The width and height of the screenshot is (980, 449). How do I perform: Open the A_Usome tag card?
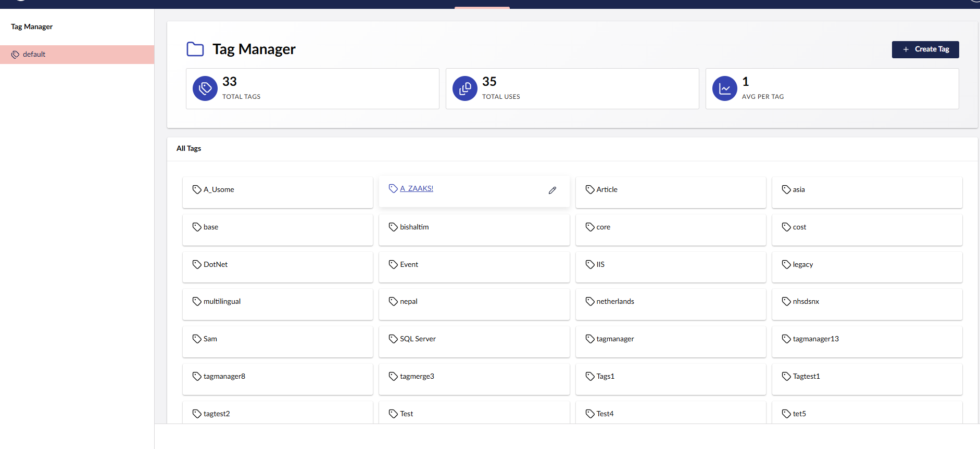[278, 192]
